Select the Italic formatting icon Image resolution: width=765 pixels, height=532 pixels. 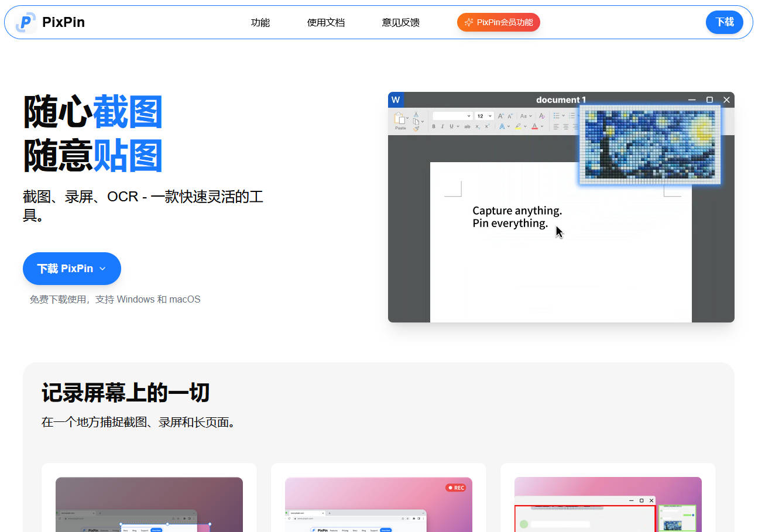[442, 126]
